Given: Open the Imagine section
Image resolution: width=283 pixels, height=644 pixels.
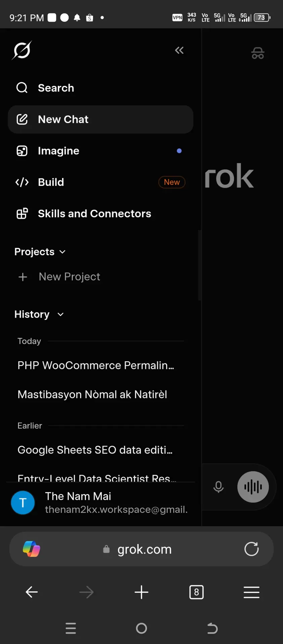Looking at the screenshot, I should tap(100, 151).
